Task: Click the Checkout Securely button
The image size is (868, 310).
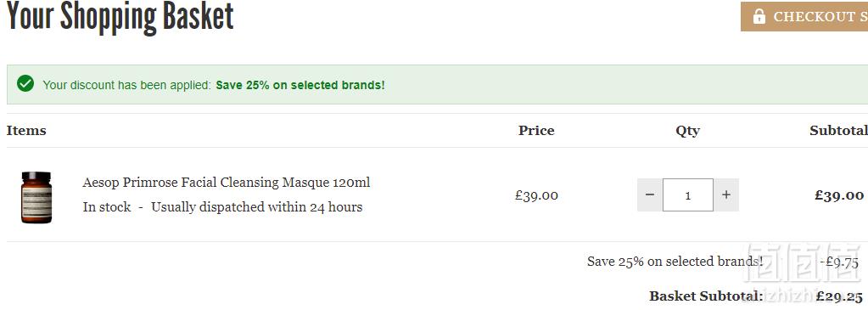Action: 804,17
